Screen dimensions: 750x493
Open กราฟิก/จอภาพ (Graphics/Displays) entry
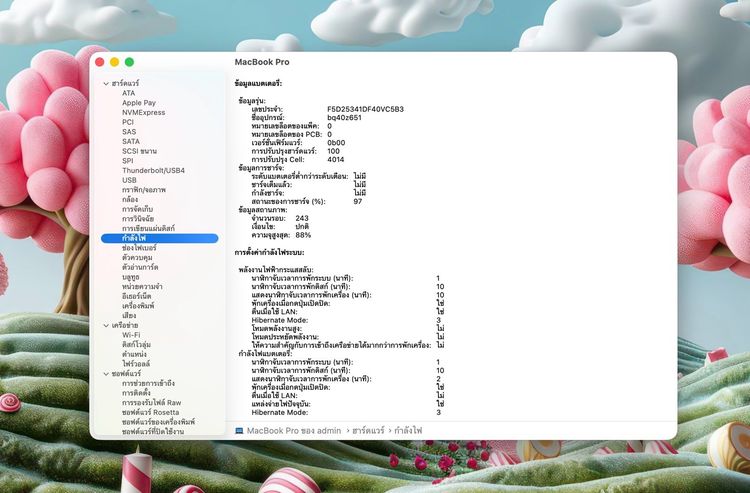coord(144,190)
